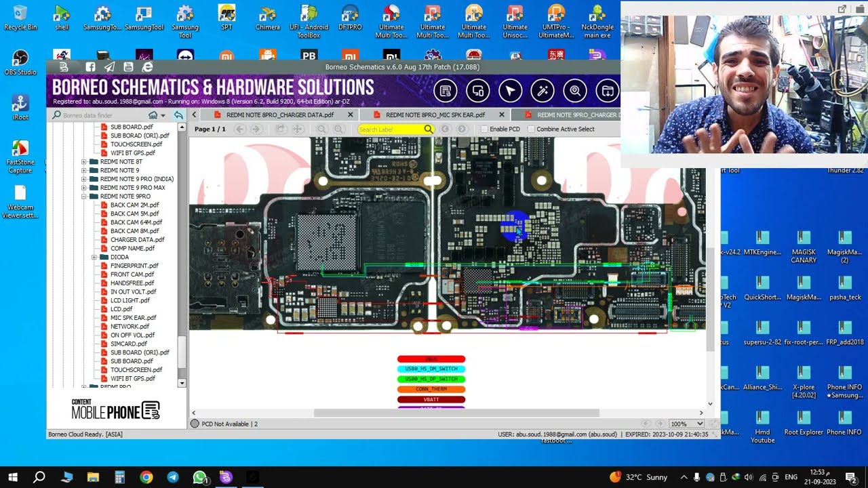Click the back arrow next to data finder
Image resolution: width=868 pixels, height=488 pixels.
tap(178, 115)
